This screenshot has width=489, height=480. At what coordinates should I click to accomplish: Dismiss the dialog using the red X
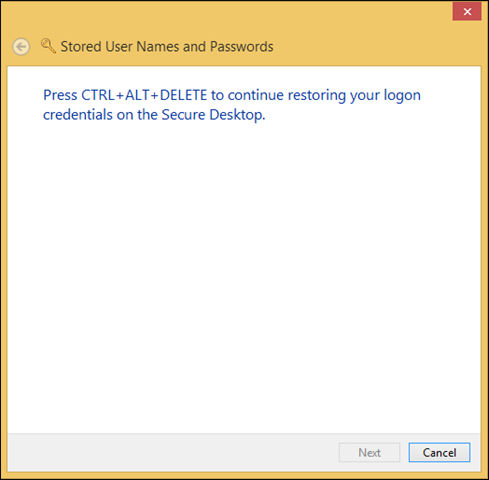[x=467, y=11]
